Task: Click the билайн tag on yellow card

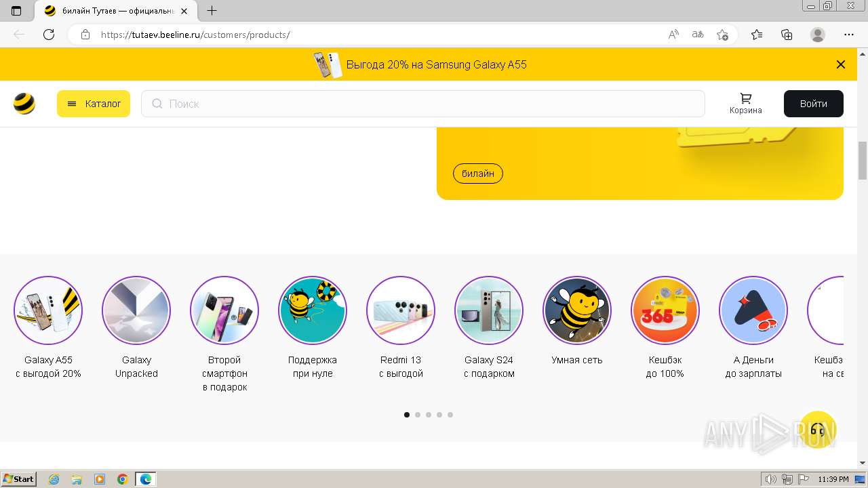Action: click(478, 174)
